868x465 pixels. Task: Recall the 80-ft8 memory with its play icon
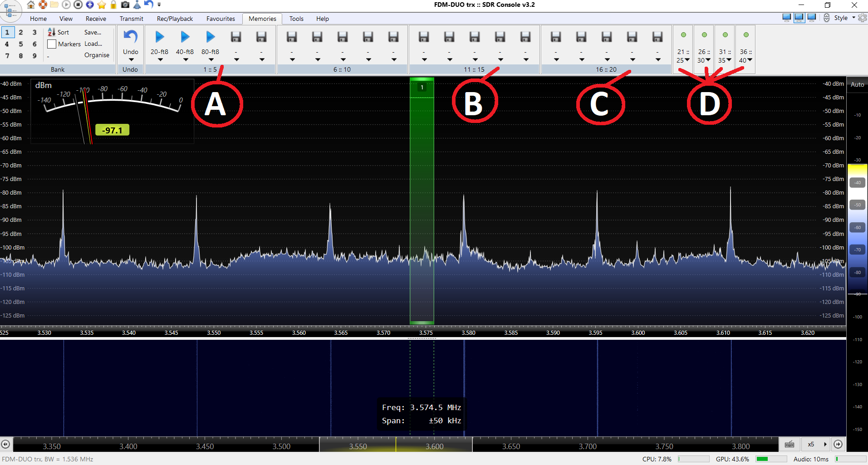pyautogui.click(x=210, y=37)
